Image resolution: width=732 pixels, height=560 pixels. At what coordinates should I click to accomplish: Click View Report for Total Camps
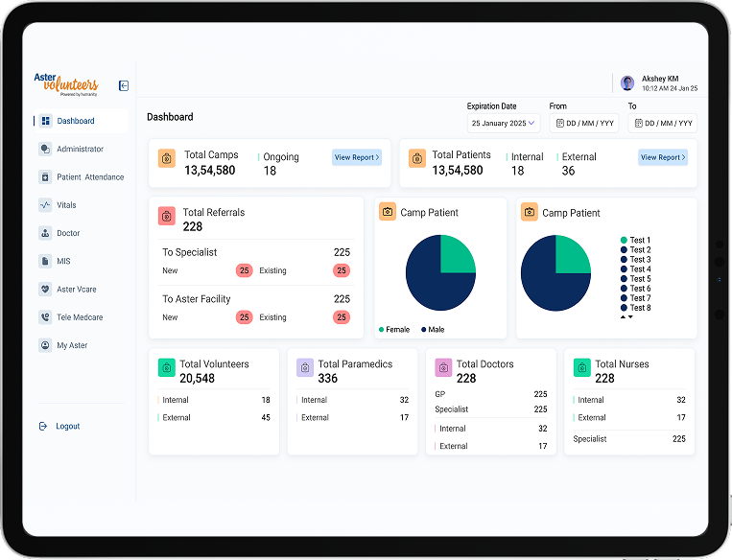pos(356,157)
